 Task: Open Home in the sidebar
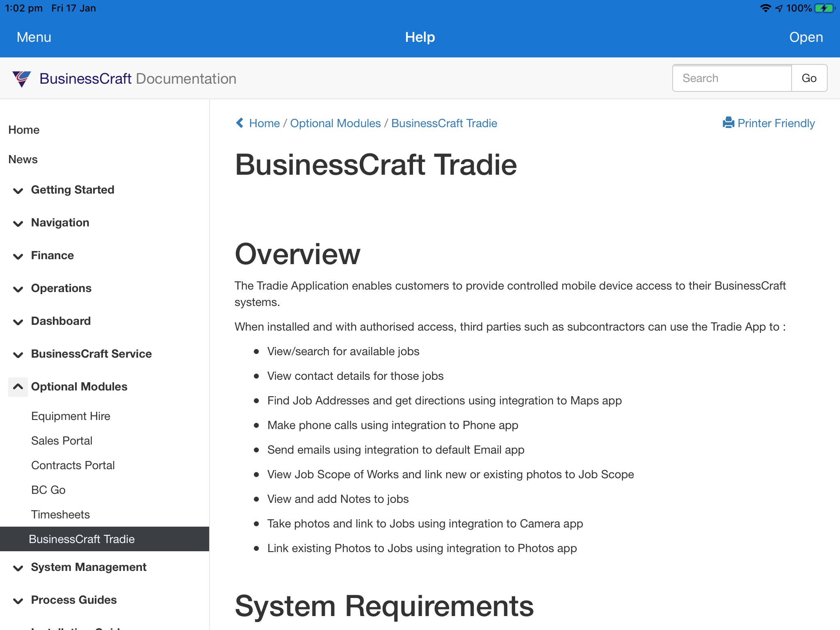pos(24,130)
